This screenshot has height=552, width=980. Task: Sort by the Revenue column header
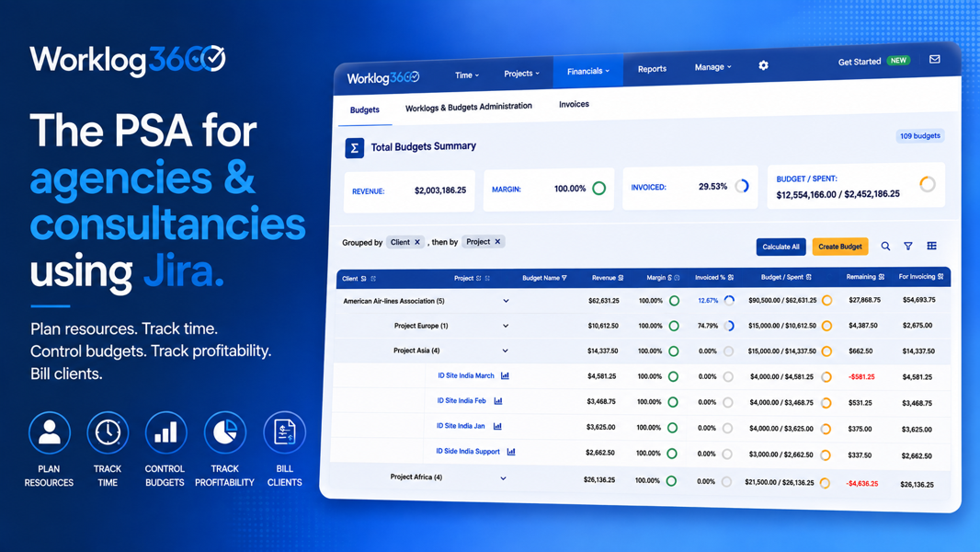click(x=608, y=278)
